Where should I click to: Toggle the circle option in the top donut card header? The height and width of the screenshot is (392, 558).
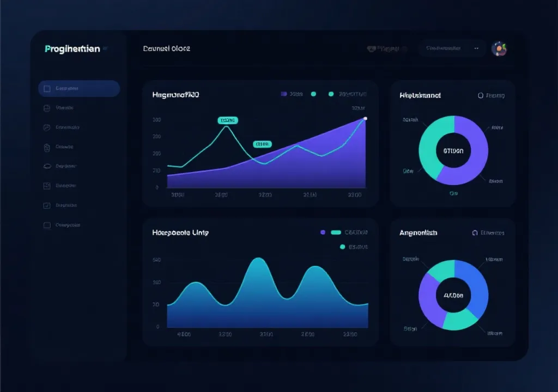click(481, 95)
